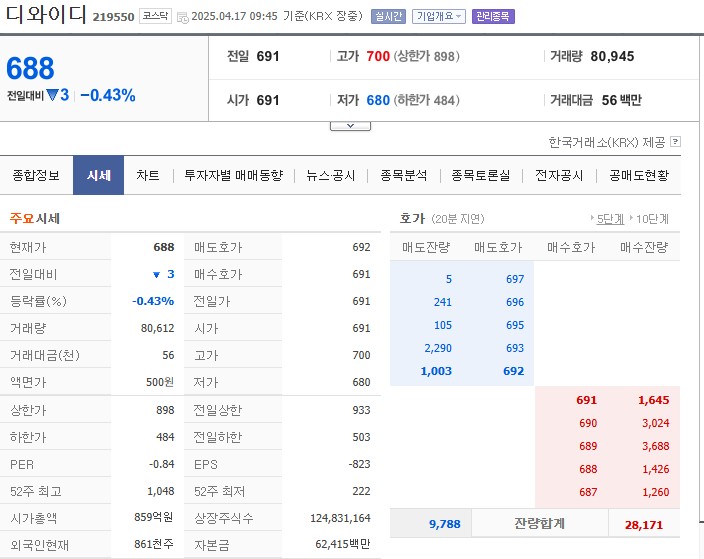Click the 자본금 value 62,415백만

[343, 544]
